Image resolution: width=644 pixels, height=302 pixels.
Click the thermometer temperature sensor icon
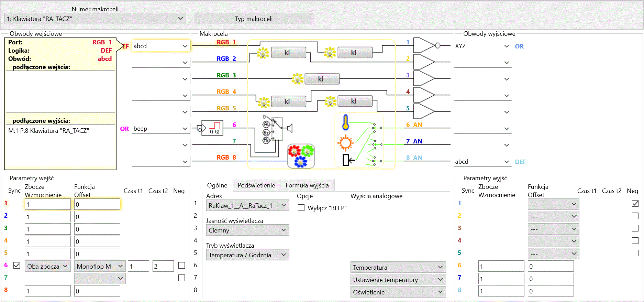tap(345, 122)
